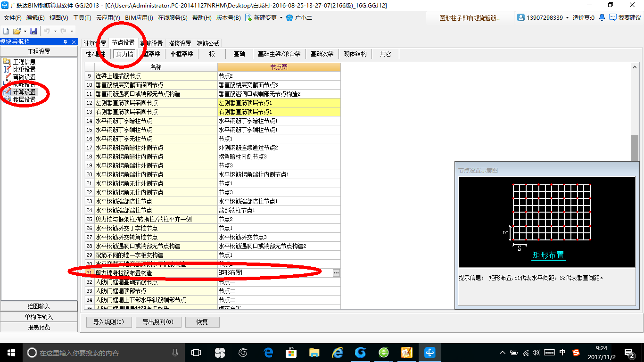Screen dimensions: 644x362
Task: Open 比重设置 in navigation tree
Action: click(x=24, y=69)
